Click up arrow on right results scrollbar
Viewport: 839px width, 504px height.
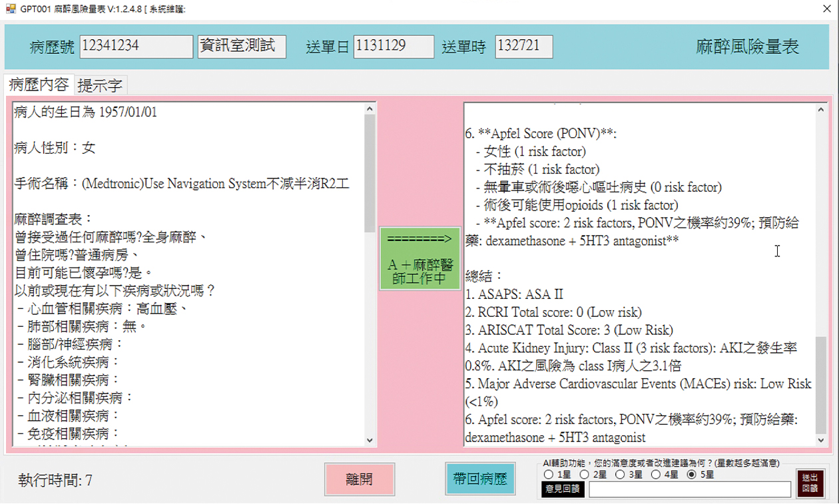(x=822, y=109)
